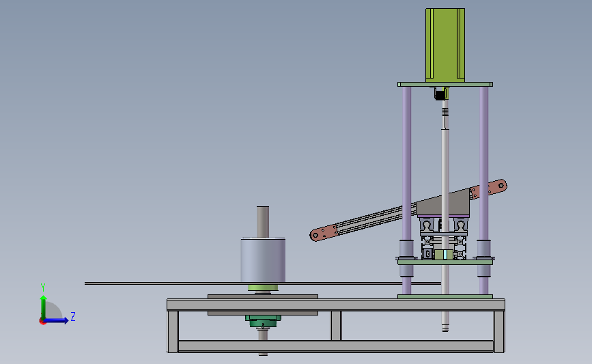Pick the right purple guide column

point(483,163)
